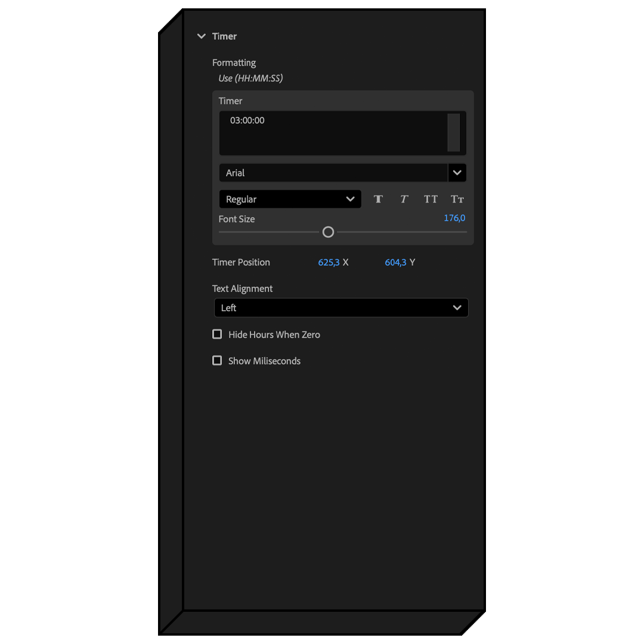Enable Hide Hours When Zero checkbox

217,335
